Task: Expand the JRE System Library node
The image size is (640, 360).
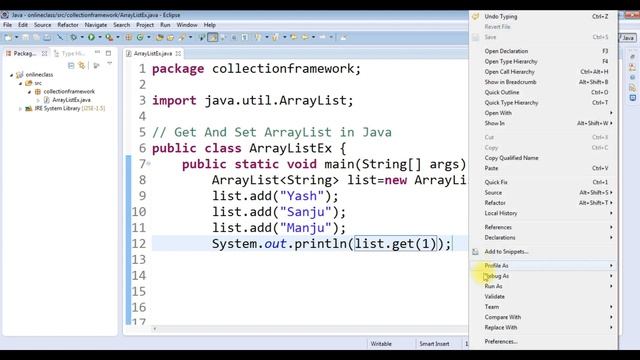Action: pyautogui.click(x=20, y=109)
